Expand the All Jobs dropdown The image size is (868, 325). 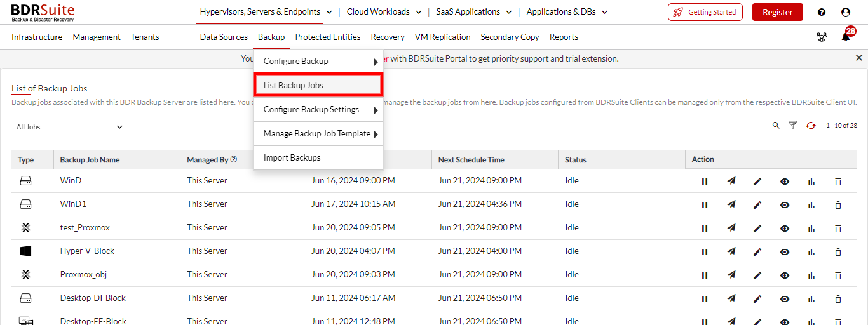coord(69,127)
